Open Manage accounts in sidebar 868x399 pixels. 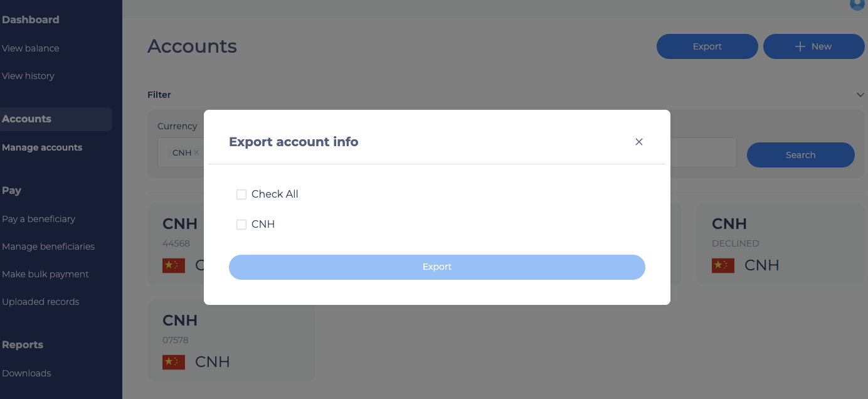pos(42,147)
